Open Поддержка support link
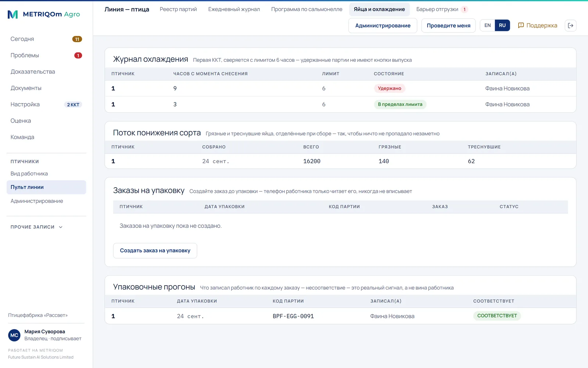 pos(538,25)
